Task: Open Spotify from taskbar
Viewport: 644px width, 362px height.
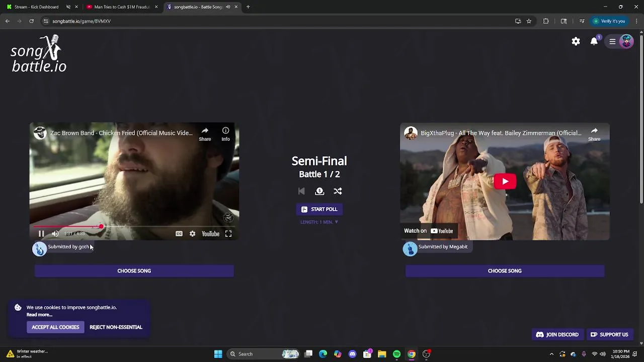Action: (396, 354)
